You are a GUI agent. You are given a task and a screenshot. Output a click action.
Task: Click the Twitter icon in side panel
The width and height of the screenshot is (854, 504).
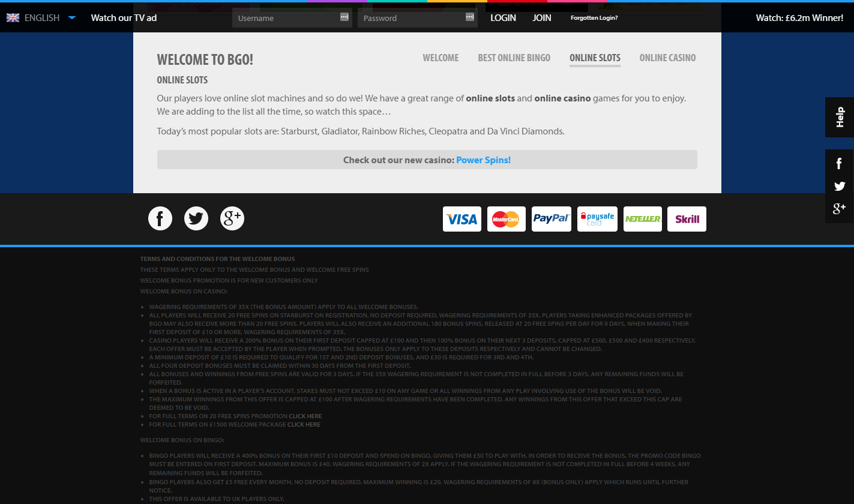tap(839, 187)
